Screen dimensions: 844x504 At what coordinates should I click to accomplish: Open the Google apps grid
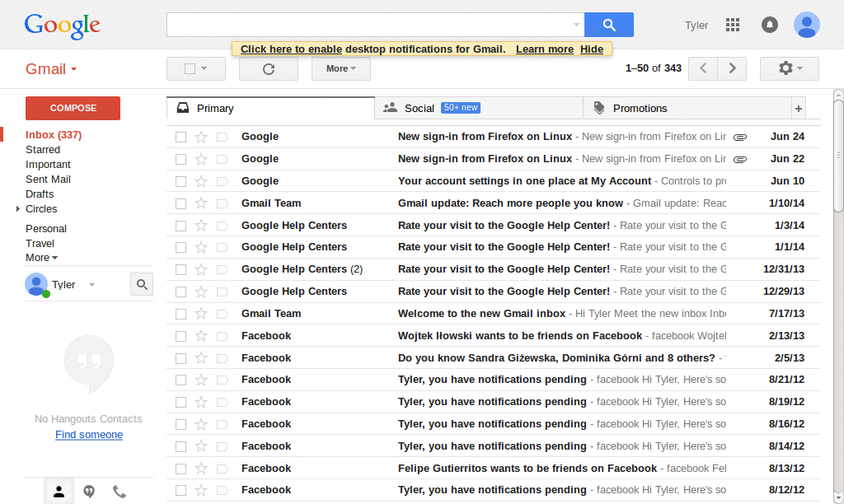point(733,25)
